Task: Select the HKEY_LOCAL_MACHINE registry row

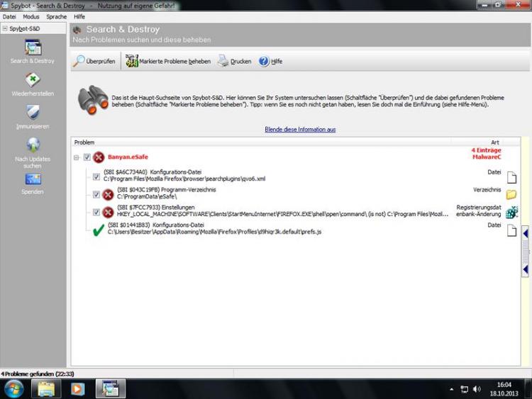Action: (282, 214)
